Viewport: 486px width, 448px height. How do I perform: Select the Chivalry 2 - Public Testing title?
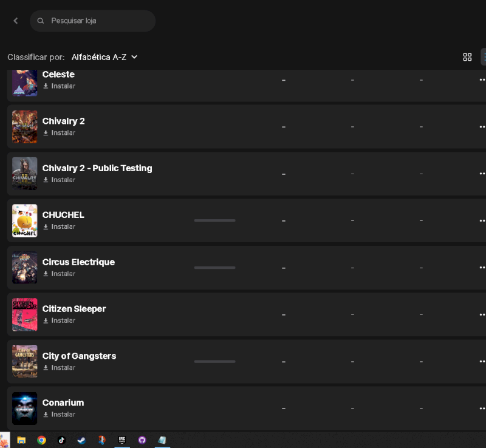(x=97, y=168)
